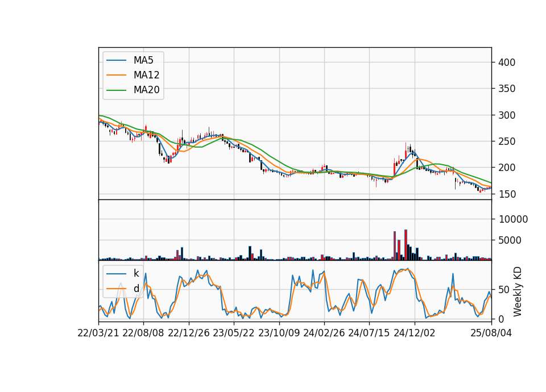Image resolution: width=546 pixels, height=392 pixels.
Task: Click the 24/12/02 date axis label
Action: (415, 333)
